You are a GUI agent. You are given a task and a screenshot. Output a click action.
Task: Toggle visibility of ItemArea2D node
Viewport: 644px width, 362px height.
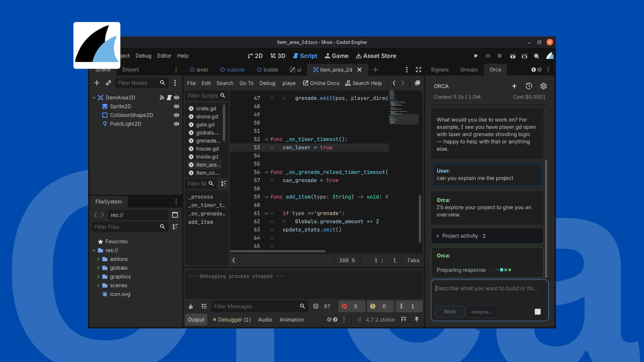point(176,98)
